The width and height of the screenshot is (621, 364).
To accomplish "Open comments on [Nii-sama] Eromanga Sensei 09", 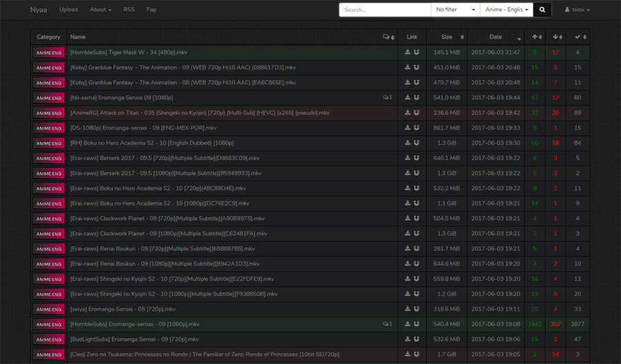I will click(x=387, y=98).
